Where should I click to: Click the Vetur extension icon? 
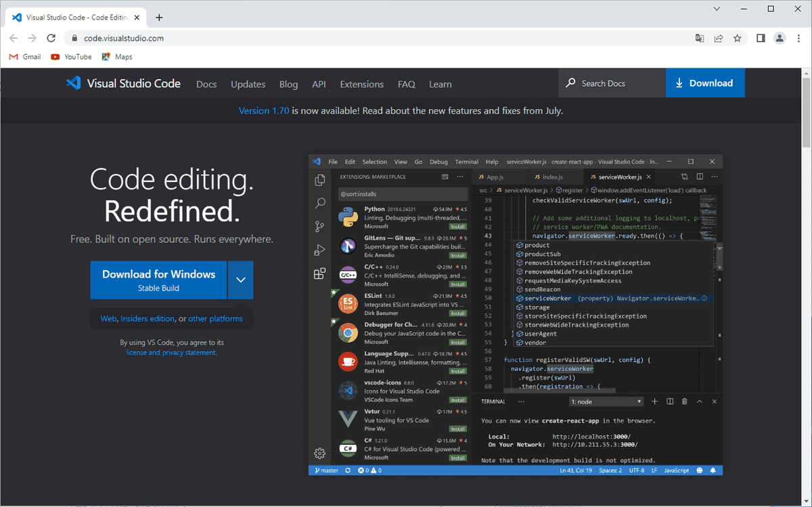[348, 419]
